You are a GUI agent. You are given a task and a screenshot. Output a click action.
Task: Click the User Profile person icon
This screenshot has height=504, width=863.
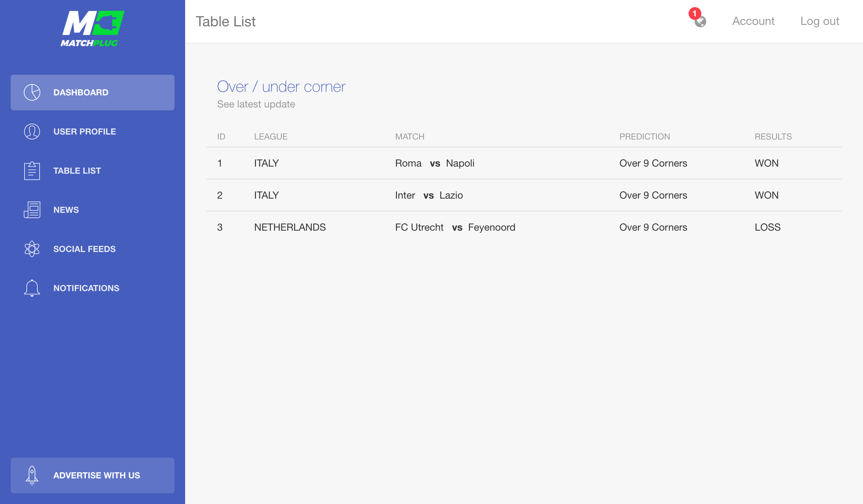32,132
